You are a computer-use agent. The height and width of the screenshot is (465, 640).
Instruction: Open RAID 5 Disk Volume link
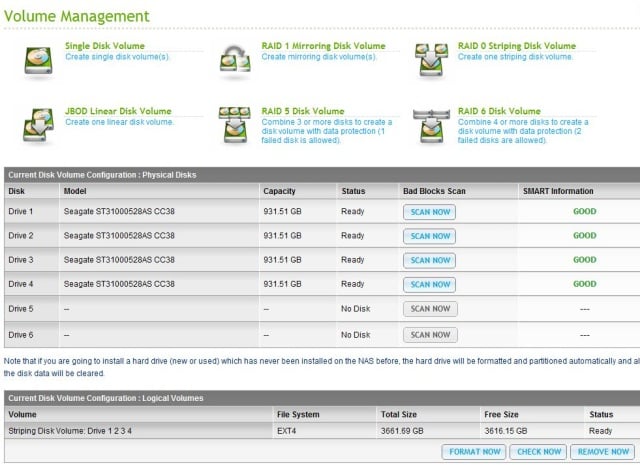click(x=303, y=111)
